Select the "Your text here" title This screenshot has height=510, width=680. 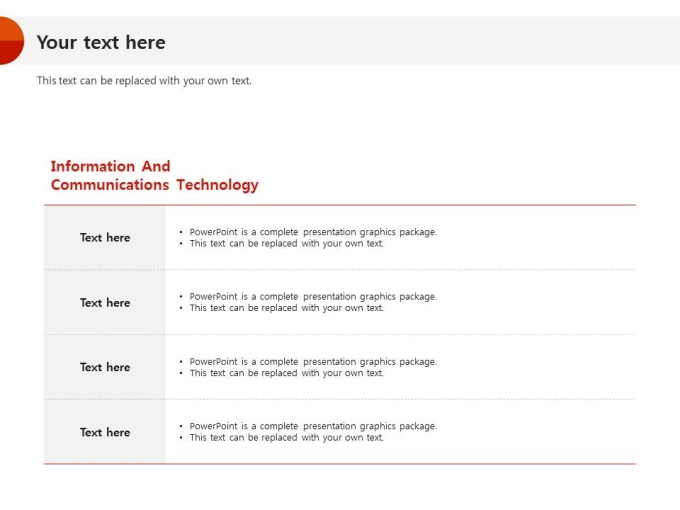click(101, 42)
